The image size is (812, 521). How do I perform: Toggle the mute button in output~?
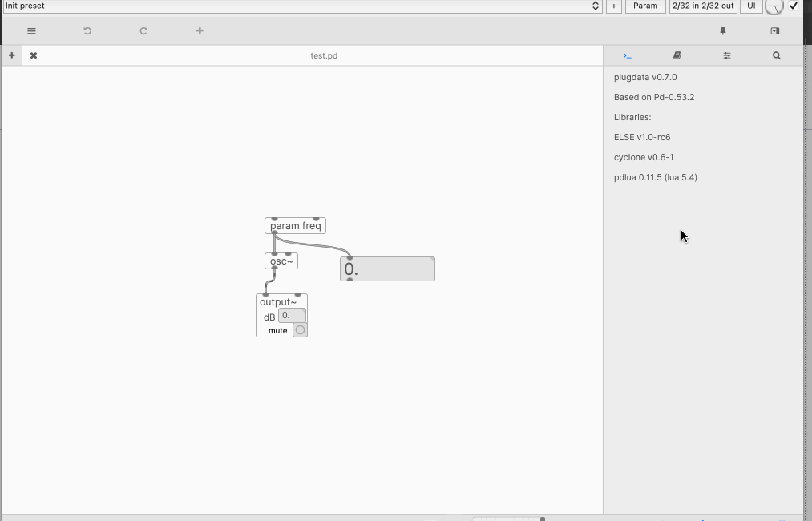[x=300, y=330]
